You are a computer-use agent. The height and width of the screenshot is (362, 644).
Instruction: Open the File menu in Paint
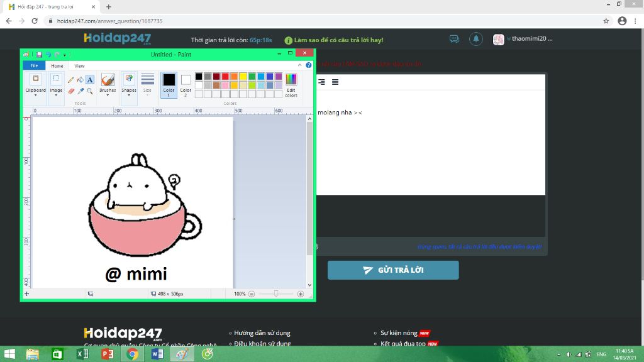34,65
